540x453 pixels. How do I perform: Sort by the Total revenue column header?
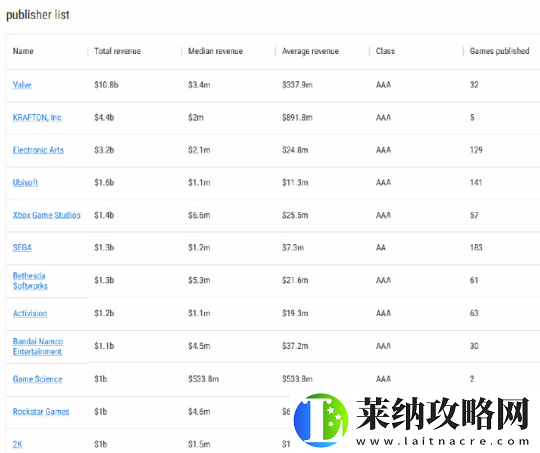[117, 51]
